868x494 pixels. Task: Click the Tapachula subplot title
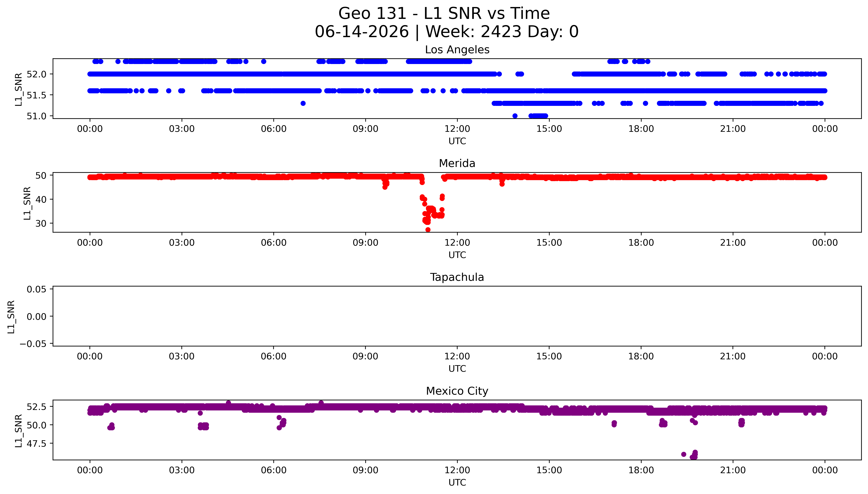457,277
